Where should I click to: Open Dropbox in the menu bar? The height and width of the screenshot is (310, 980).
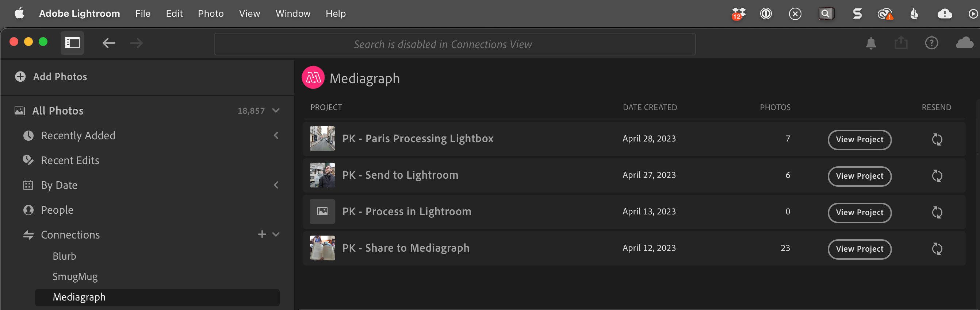(738, 14)
